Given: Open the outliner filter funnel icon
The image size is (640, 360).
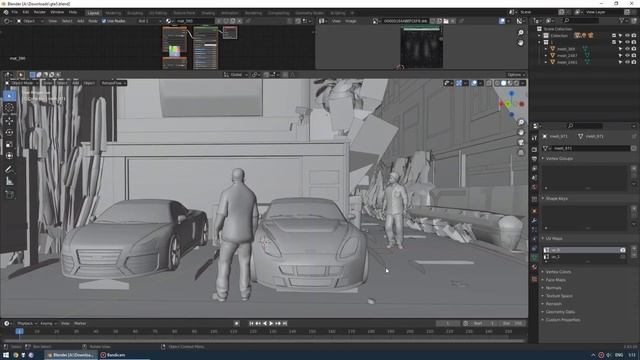Looking at the screenshot, I should click(x=622, y=20).
